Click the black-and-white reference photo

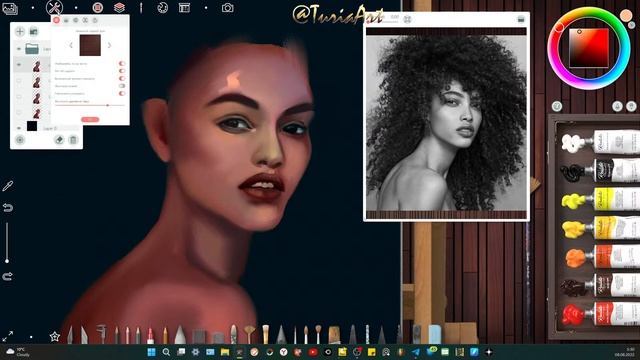[x=446, y=123]
